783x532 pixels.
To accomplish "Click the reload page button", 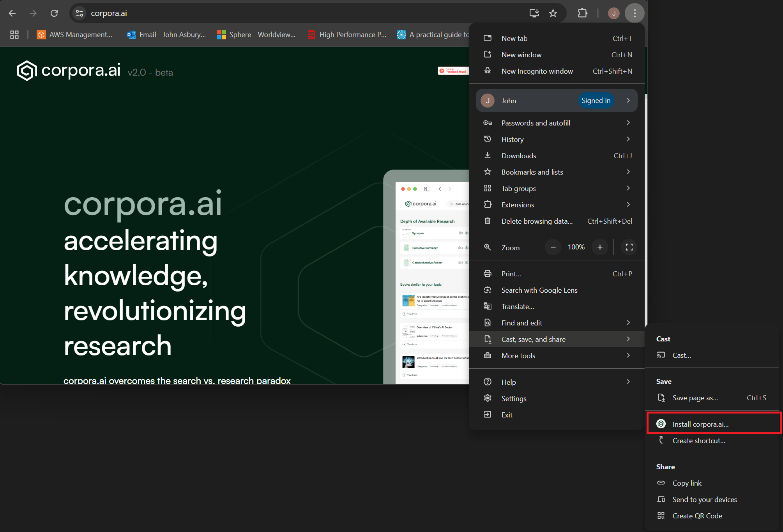I will [x=54, y=13].
